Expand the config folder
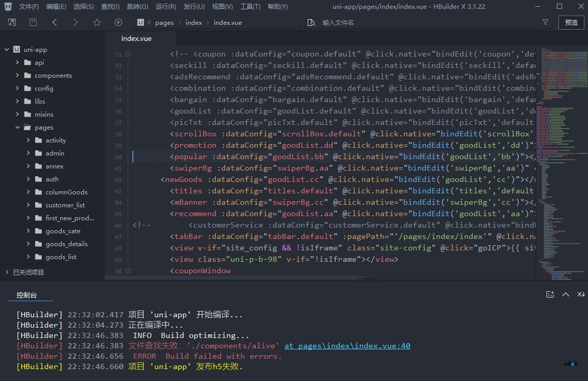588x381 pixels. point(17,89)
